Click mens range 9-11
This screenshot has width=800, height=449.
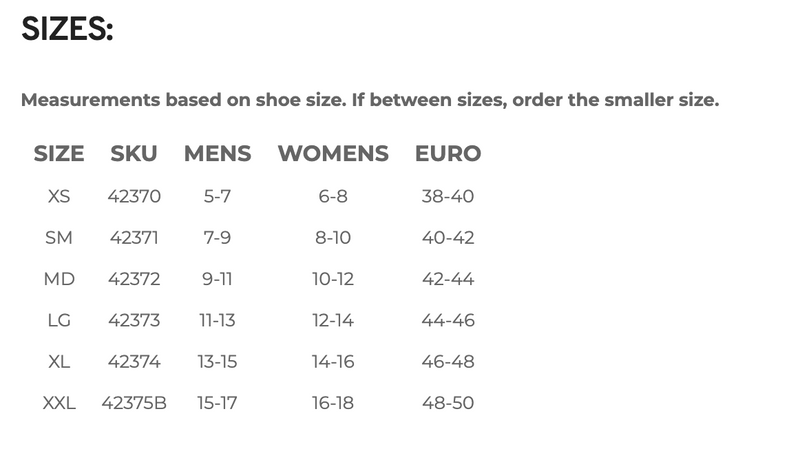(217, 279)
